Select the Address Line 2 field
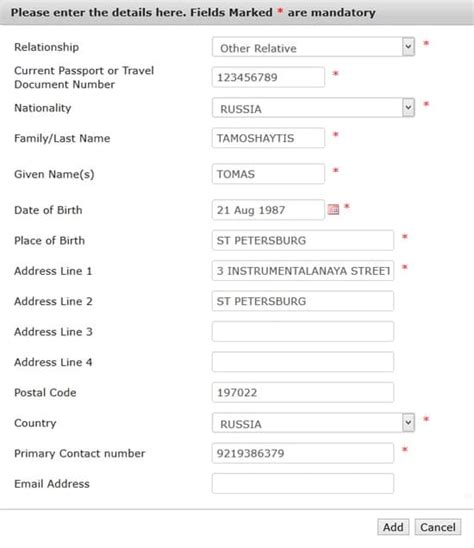Image resolution: width=474 pixels, height=548 pixels. point(303,301)
